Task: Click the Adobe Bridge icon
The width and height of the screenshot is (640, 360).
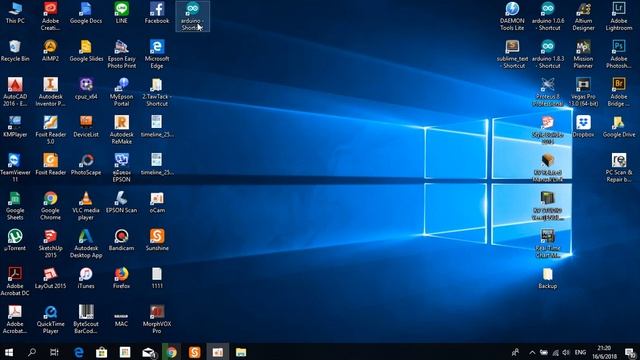Action: 618,92
